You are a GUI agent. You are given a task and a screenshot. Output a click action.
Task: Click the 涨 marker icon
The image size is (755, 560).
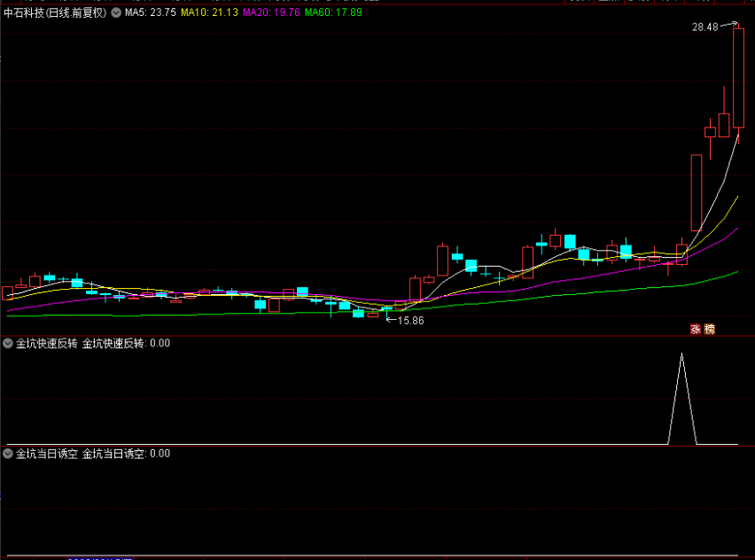pyautogui.click(x=696, y=330)
